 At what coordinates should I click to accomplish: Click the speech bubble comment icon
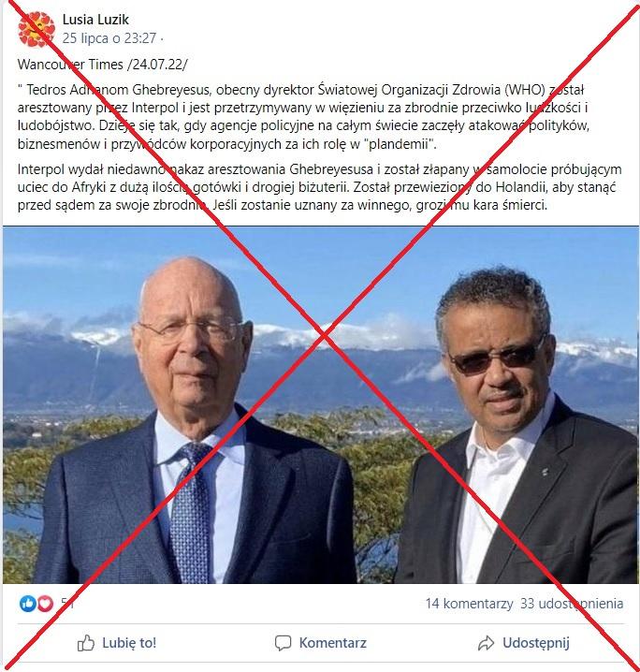tap(283, 643)
